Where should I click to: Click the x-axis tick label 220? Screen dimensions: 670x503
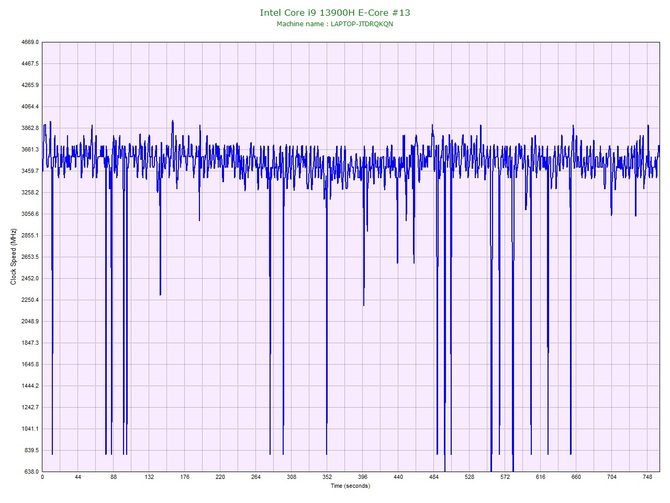point(220,477)
